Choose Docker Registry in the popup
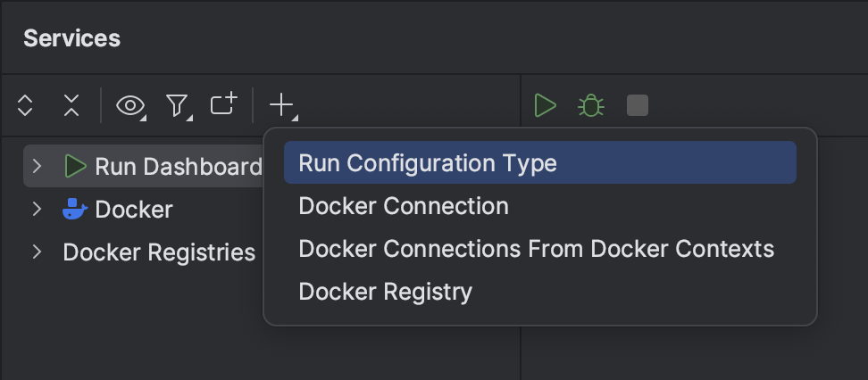Image resolution: width=868 pixels, height=380 pixels. (385, 292)
